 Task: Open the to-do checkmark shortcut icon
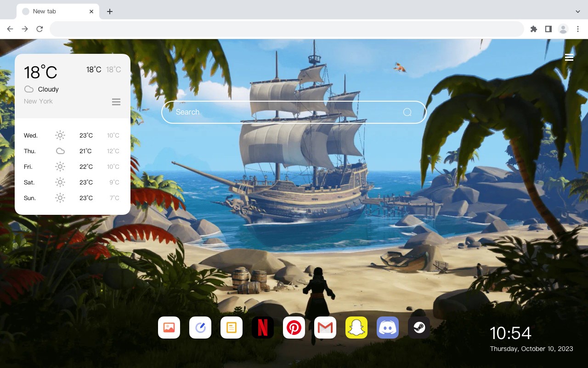(200, 328)
